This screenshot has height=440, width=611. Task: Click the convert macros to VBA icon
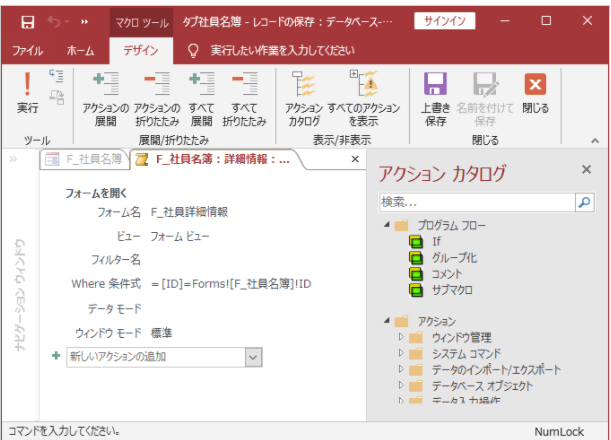coord(57,97)
